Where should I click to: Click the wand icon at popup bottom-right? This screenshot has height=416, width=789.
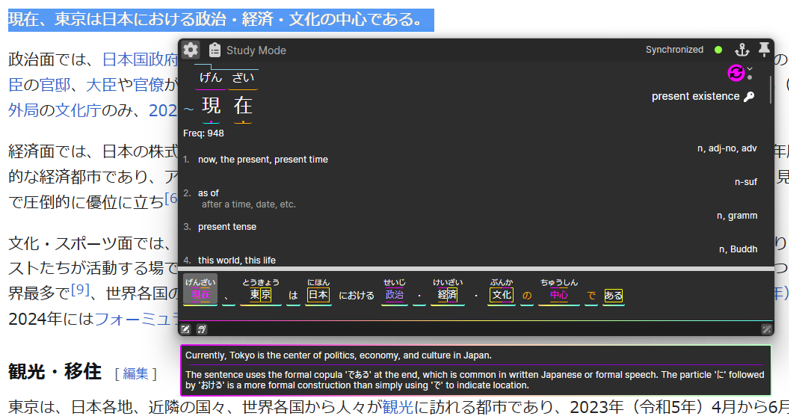766,329
